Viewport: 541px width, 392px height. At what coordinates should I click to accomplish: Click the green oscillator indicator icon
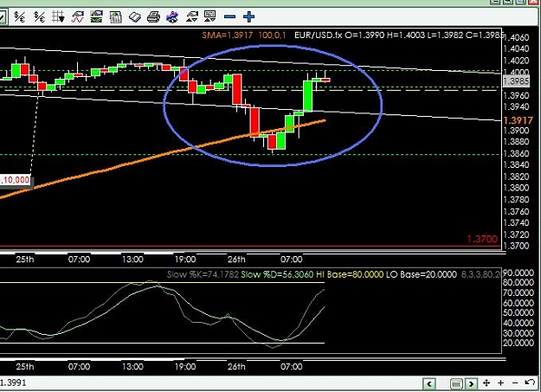coord(96,16)
